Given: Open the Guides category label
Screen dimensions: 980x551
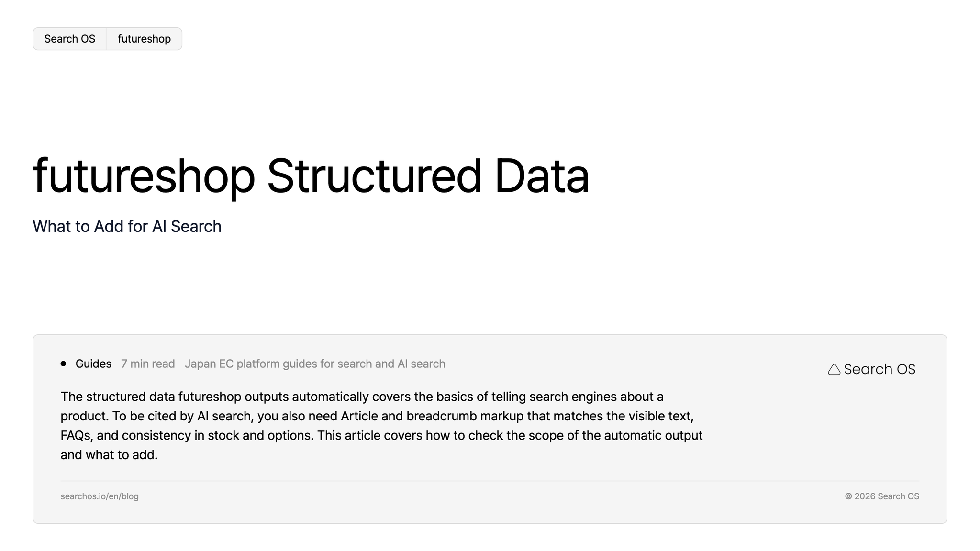Looking at the screenshot, I should [93, 364].
